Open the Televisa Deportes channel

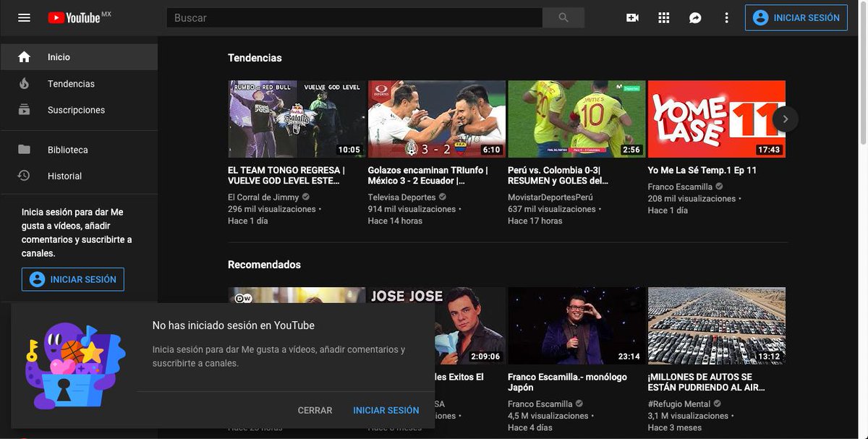pyautogui.click(x=401, y=197)
